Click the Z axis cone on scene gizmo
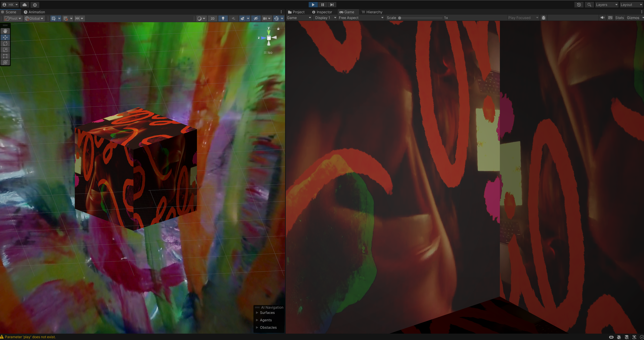This screenshot has height=340, width=644. pyautogui.click(x=263, y=38)
